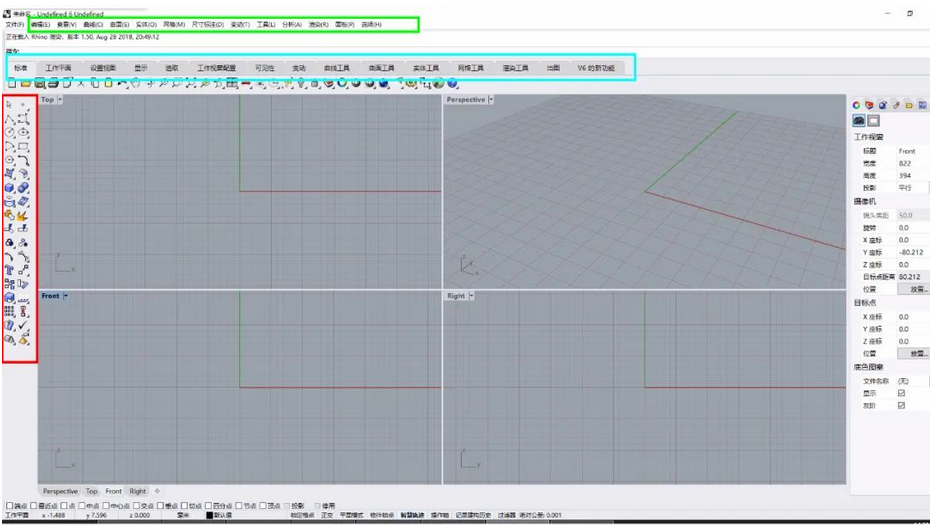The image size is (932, 525).
Task: Toggle 正交 ortho mode in status bar
Action: coord(327,515)
